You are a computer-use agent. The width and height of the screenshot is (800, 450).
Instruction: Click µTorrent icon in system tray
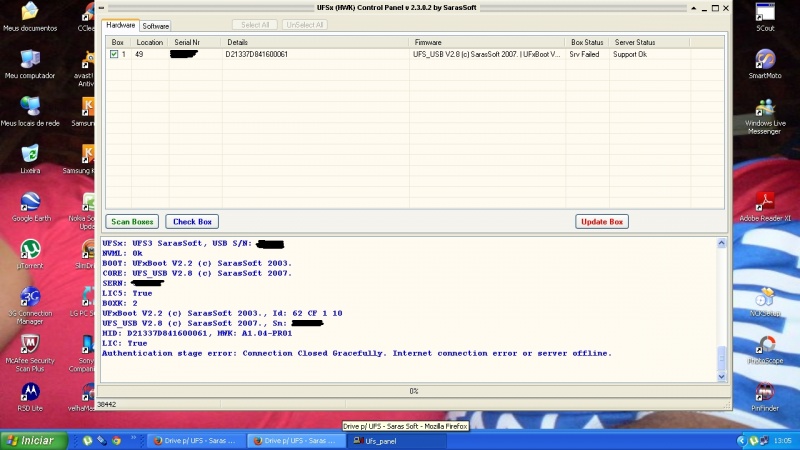pyautogui.click(x=754, y=440)
